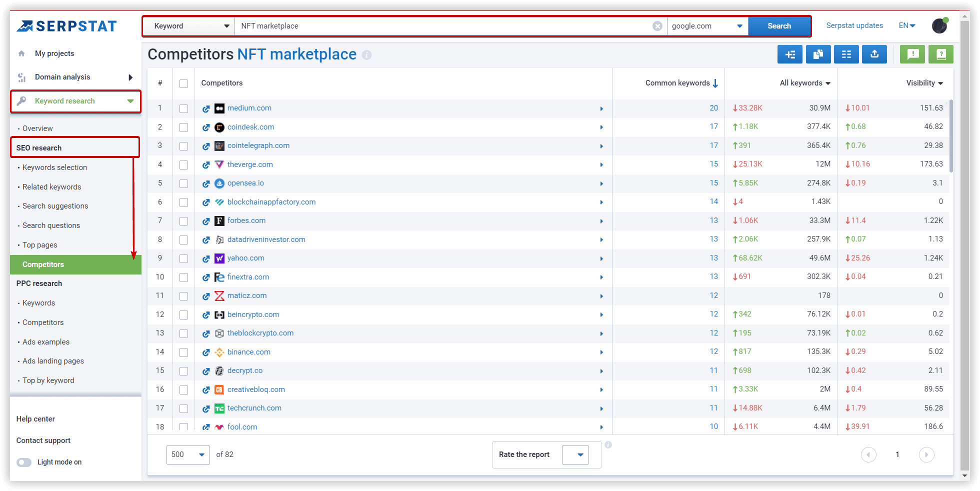The height and width of the screenshot is (491, 980).
Task: Open techcrunch.com via external link icon
Action: tap(206, 408)
